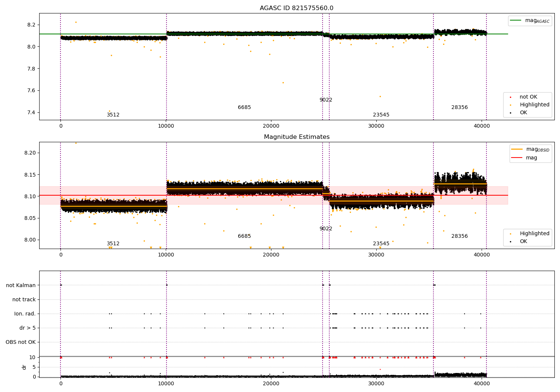Click the Magnitude Estimates plot title
Image resolution: width=560 pixels, height=392 pixels.
click(x=297, y=137)
